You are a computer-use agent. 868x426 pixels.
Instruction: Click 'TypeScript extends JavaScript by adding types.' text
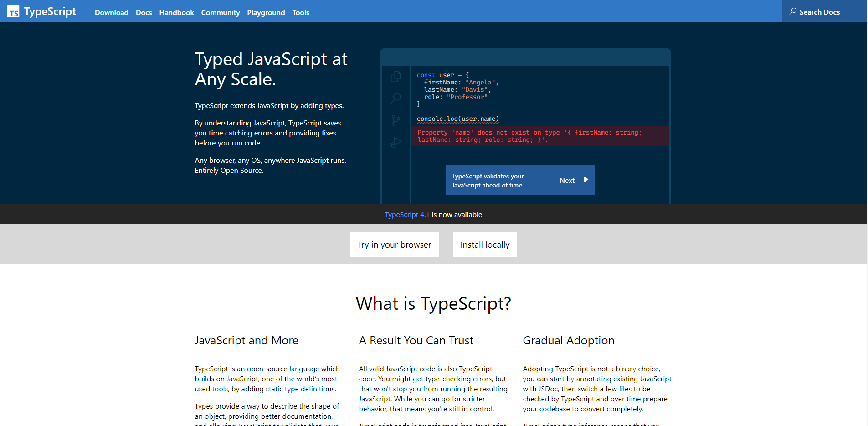[269, 105]
